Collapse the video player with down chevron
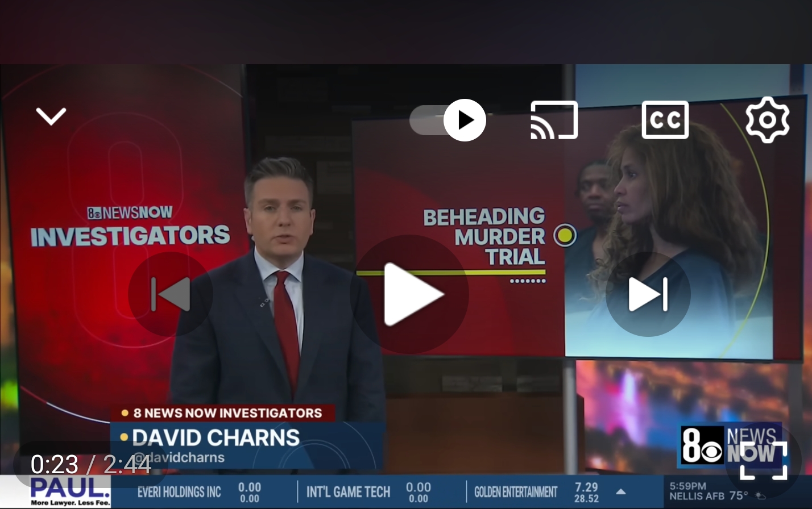812x509 pixels. pyautogui.click(x=51, y=116)
